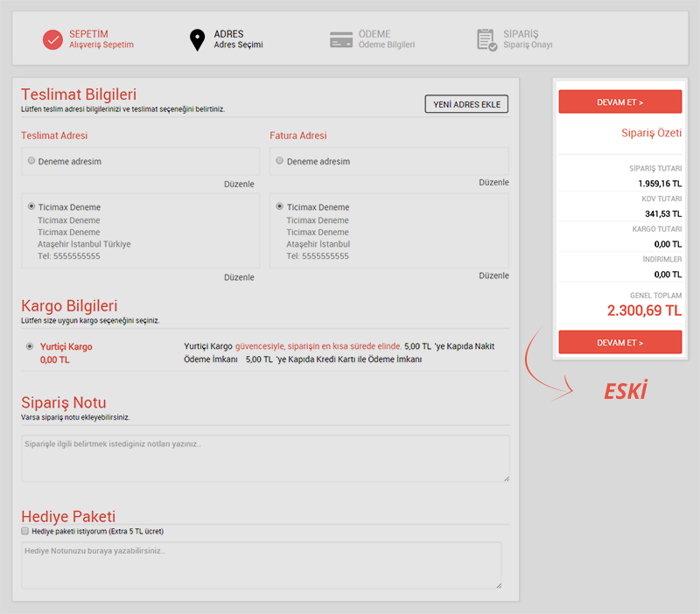Click the red checkmark Sepetim step icon
The image size is (700, 614).
[53, 39]
